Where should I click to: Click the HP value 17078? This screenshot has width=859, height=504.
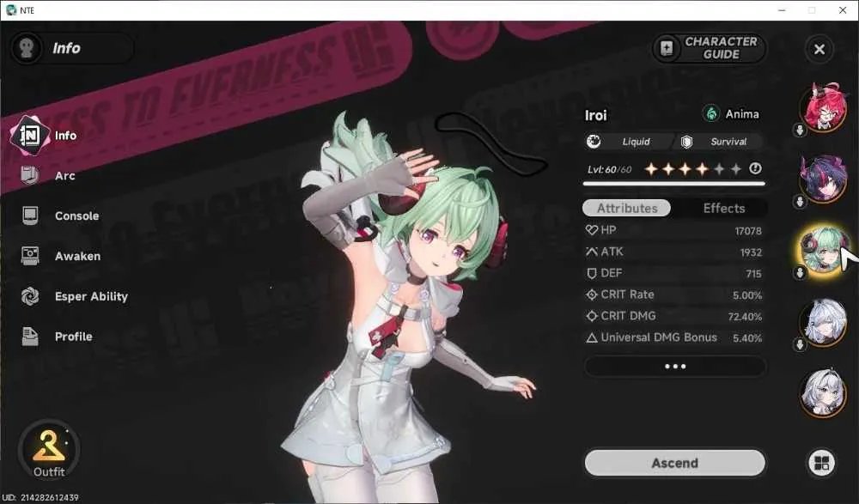748,231
